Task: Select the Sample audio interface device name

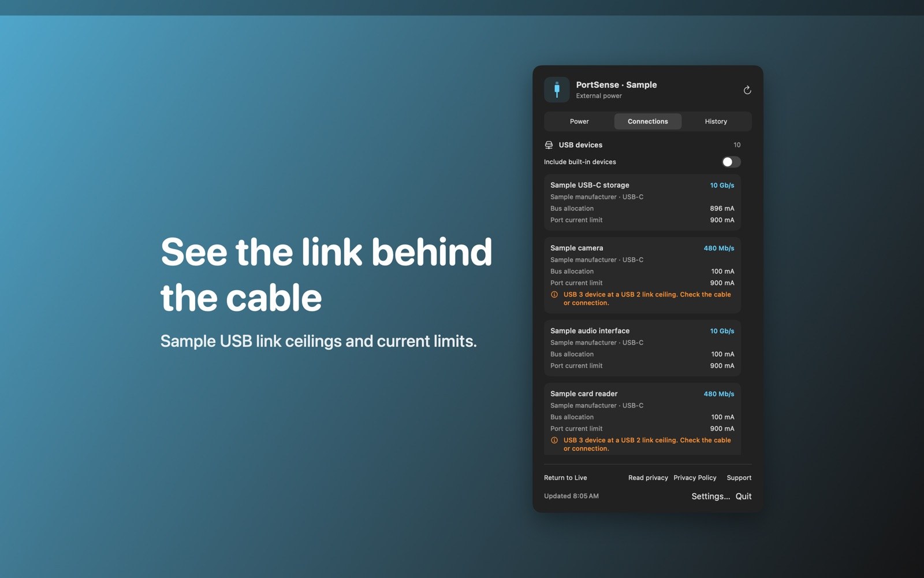Action: coord(590,331)
